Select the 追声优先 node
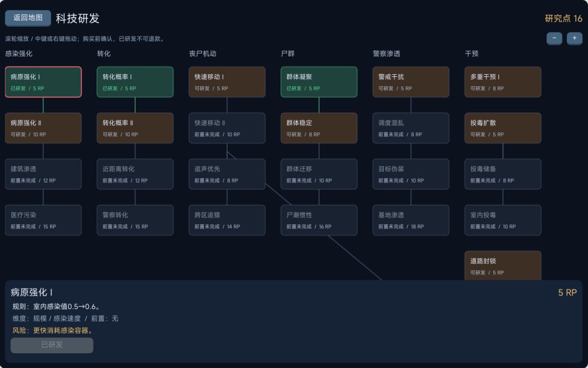The image size is (588, 368). click(227, 174)
